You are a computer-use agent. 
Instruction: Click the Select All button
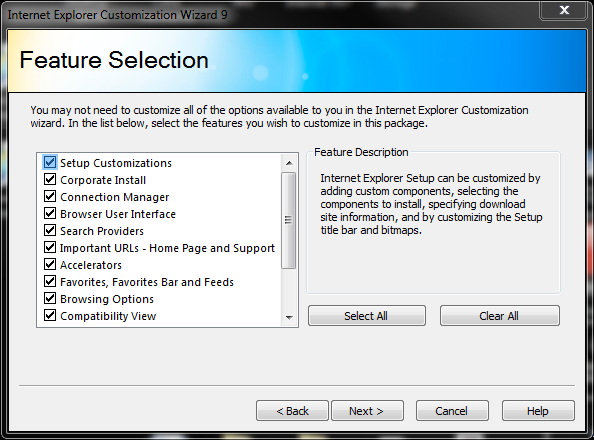point(367,316)
